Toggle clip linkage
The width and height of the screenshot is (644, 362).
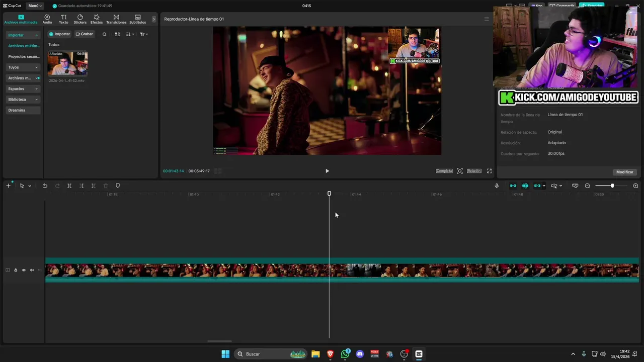click(x=537, y=186)
